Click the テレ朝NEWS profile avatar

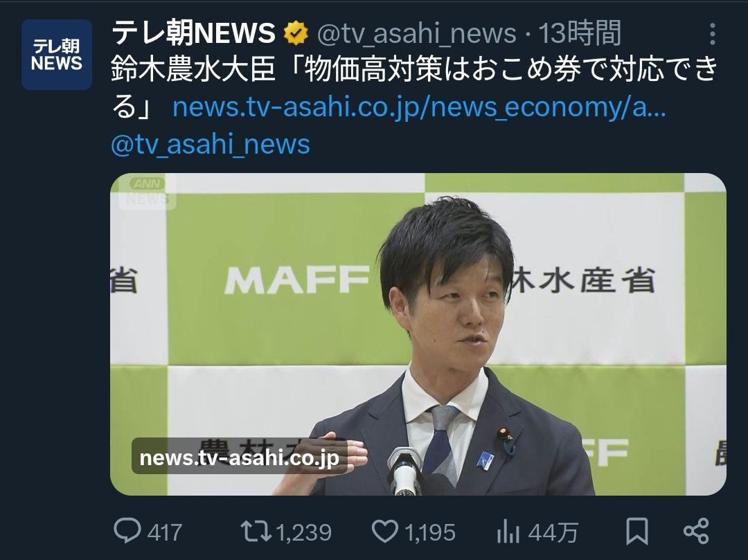point(57,55)
